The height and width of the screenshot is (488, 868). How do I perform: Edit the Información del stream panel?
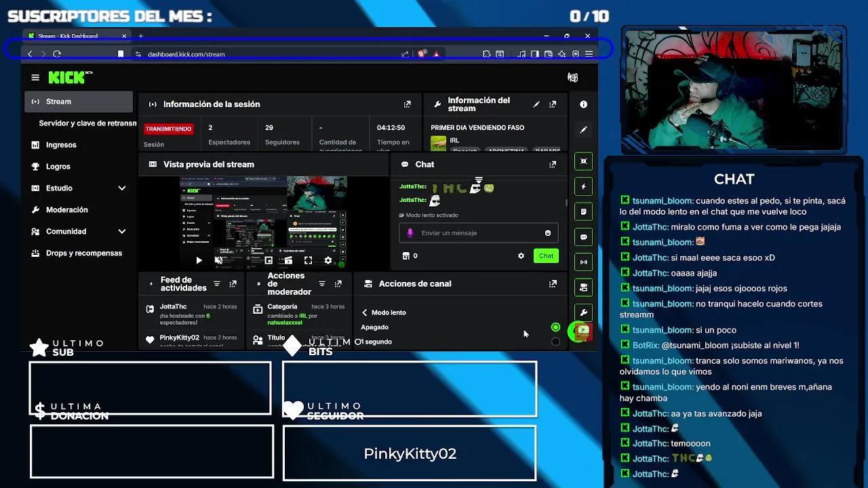click(536, 104)
